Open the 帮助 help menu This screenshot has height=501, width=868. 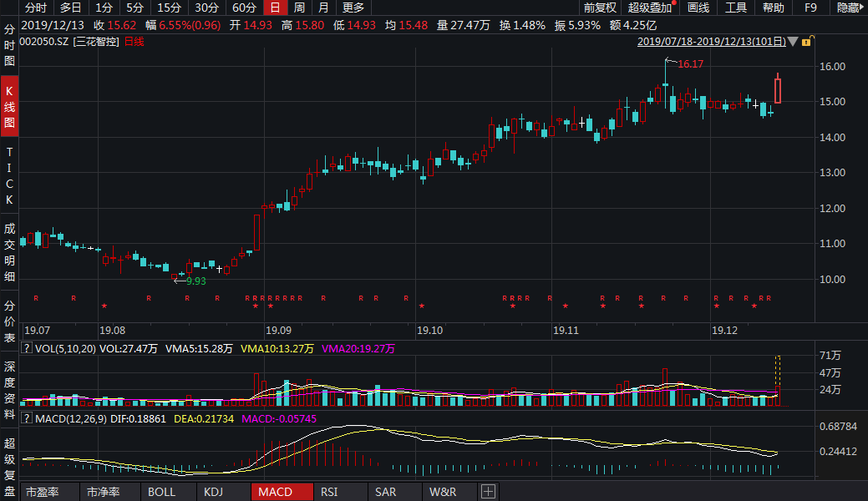773,8
